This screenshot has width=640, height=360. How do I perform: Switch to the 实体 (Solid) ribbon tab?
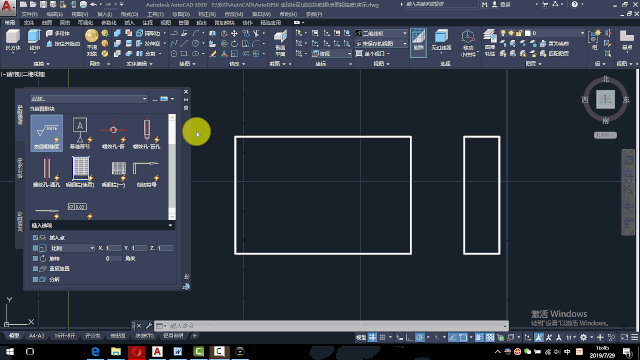[x=29, y=22]
